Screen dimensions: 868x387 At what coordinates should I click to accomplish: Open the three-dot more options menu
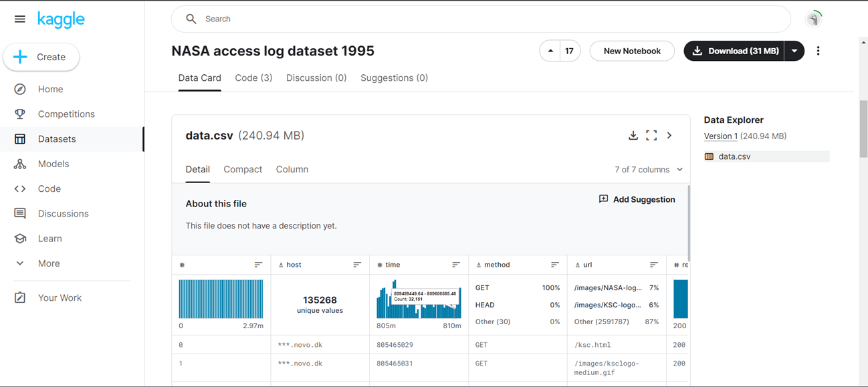coord(818,51)
